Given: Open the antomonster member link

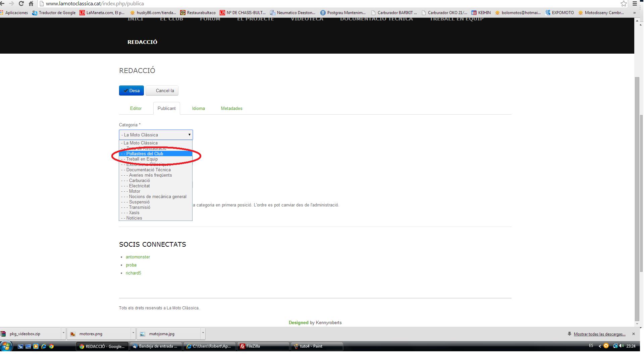Looking at the screenshot, I should [138, 257].
